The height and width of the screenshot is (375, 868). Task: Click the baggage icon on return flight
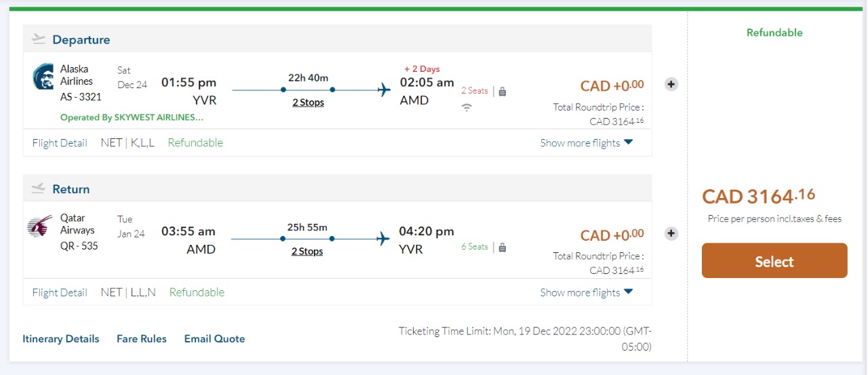point(502,248)
